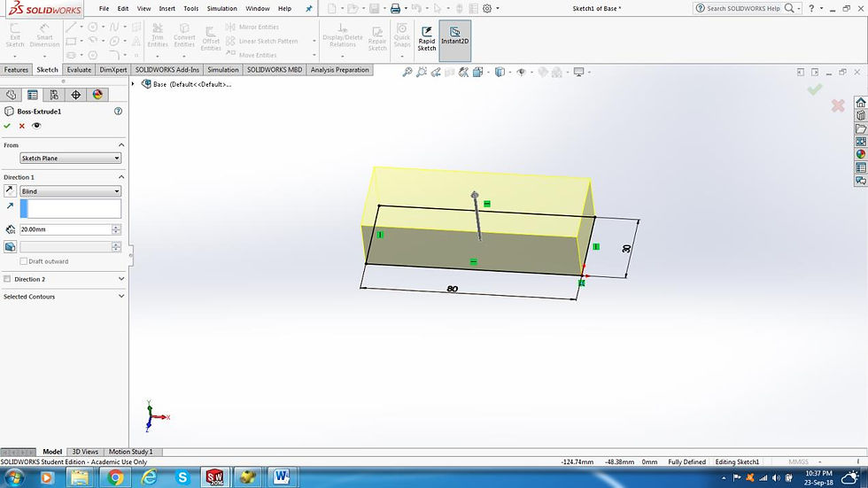868x488 pixels.
Task: Toggle the Draft On/Off button
Action: click(x=10, y=247)
